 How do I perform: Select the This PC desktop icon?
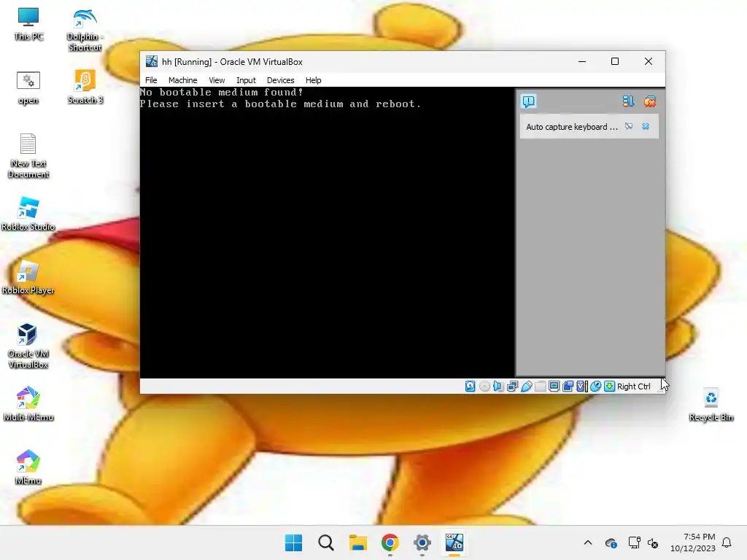pos(28,24)
